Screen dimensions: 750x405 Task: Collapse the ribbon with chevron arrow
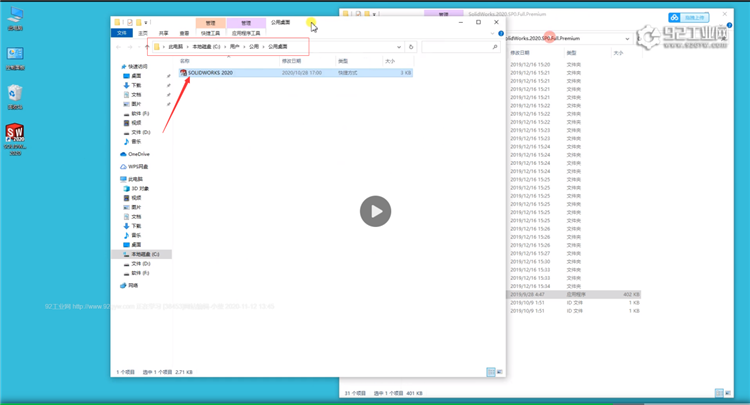[x=493, y=33]
